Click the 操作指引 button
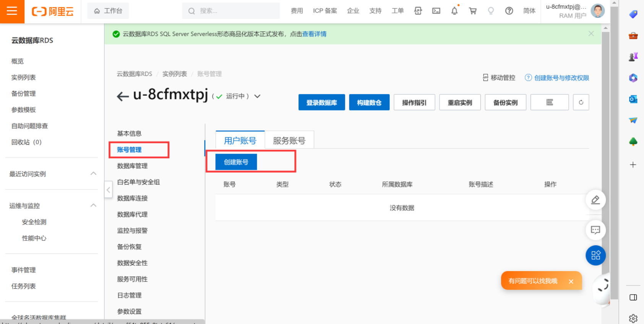 [414, 102]
